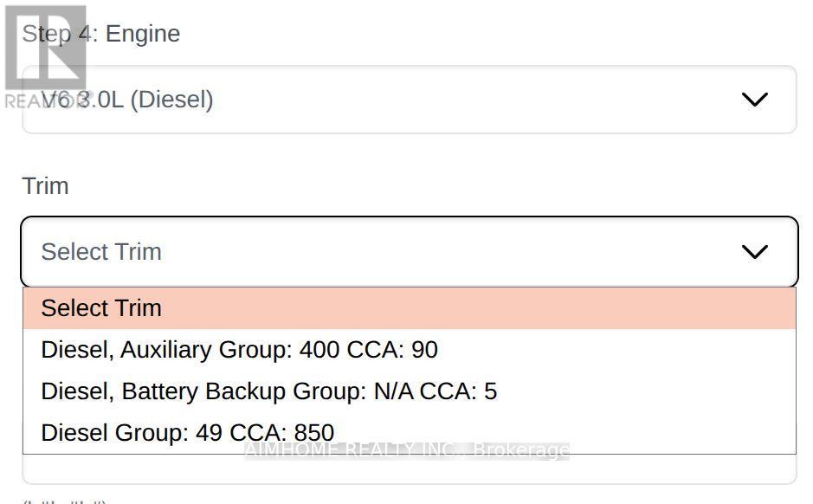Viewport: 813px width, 504px height.
Task: Click the Trim dropdown chevron arrow
Action: (755, 252)
